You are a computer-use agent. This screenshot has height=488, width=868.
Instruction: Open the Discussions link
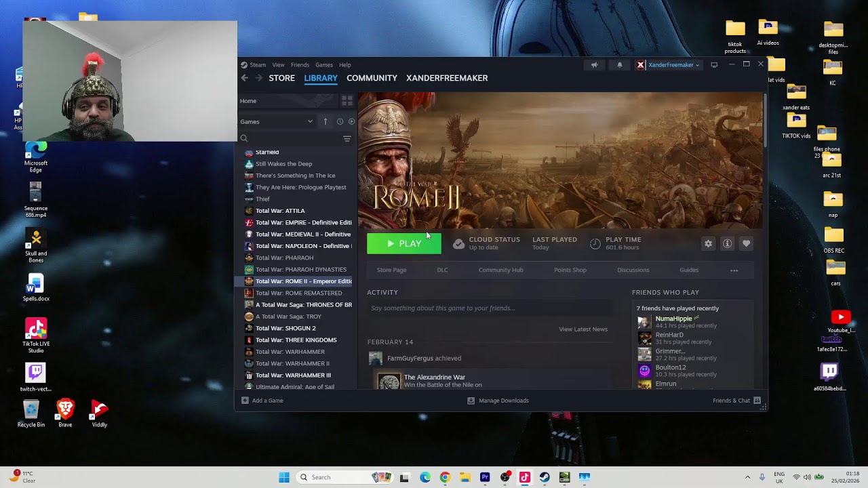[633, 270]
